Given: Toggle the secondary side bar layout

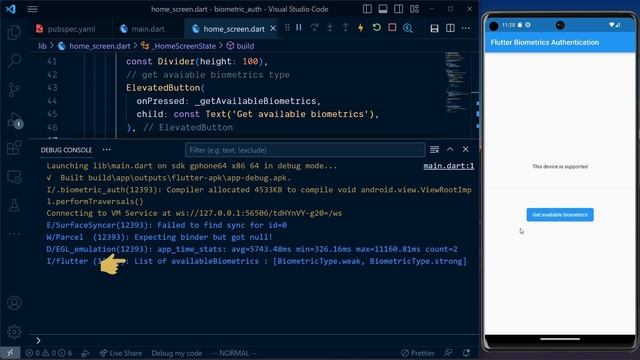Looking at the screenshot, I should pyautogui.click(x=398, y=9).
